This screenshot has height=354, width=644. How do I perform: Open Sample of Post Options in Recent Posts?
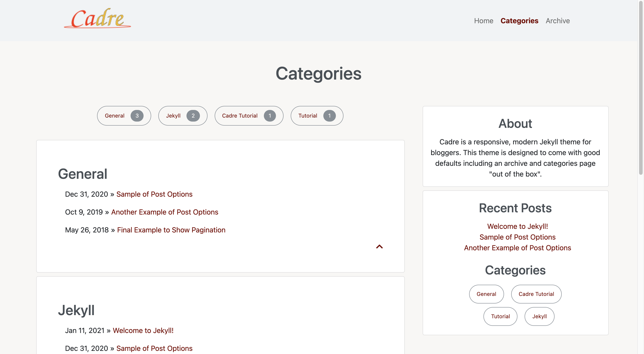coord(517,237)
